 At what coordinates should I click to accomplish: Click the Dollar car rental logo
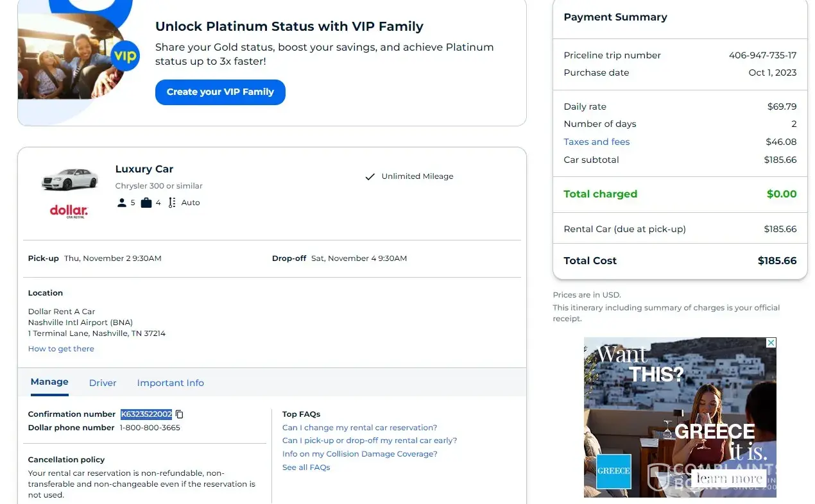[x=69, y=211]
